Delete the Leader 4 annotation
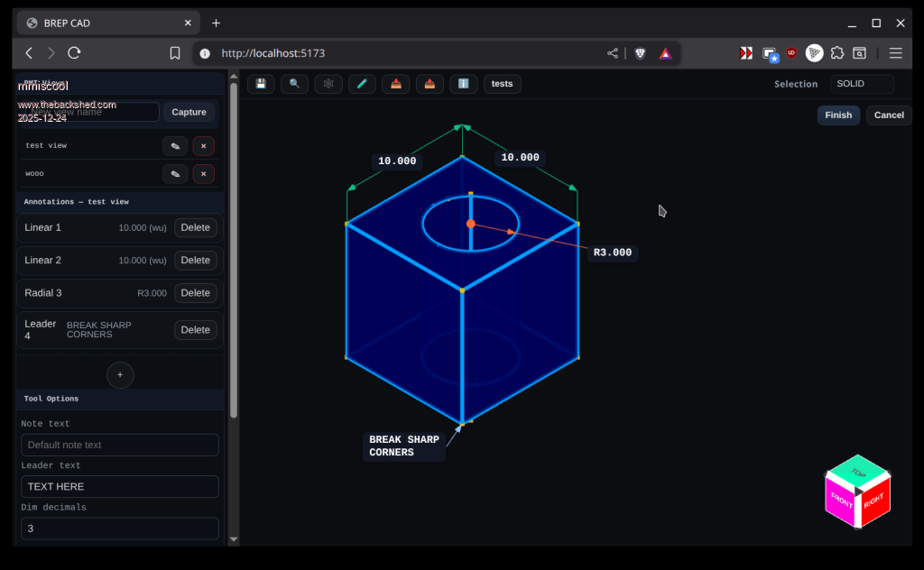Image resolution: width=924 pixels, height=570 pixels. point(195,330)
